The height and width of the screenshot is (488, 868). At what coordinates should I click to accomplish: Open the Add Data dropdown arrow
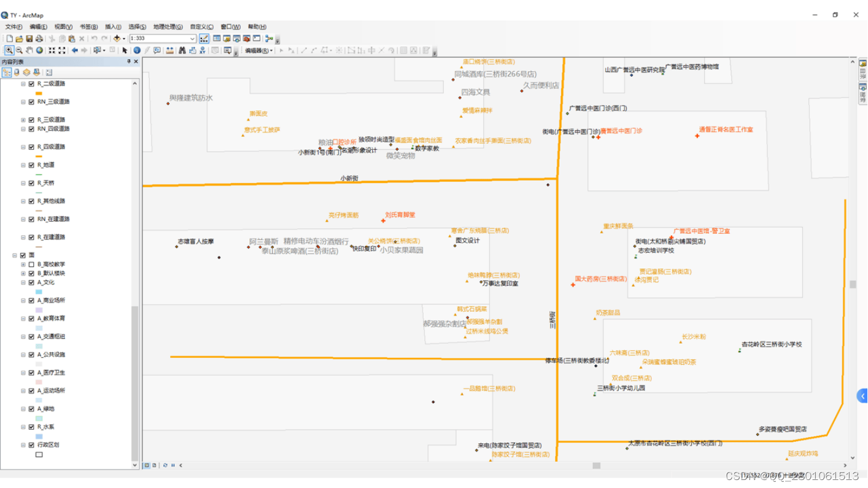click(x=124, y=39)
